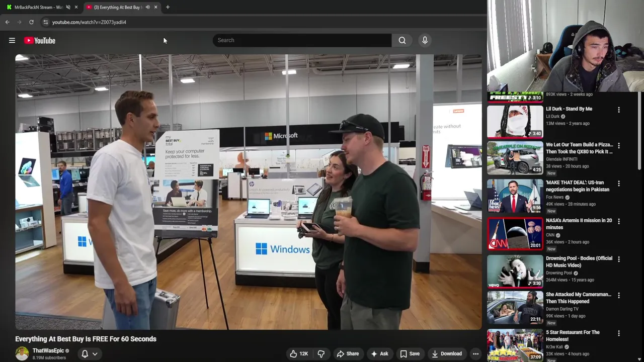This screenshot has width=644, height=362.
Task: Open the pizza QX80 video thumbnail
Action: click(515, 158)
